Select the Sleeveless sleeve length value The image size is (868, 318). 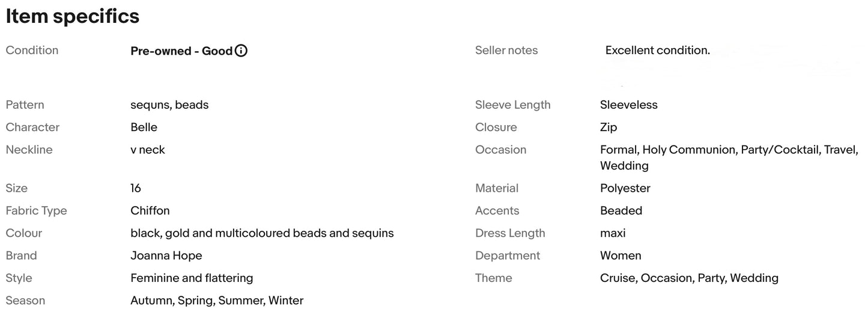pyautogui.click(x=629, y=105)
